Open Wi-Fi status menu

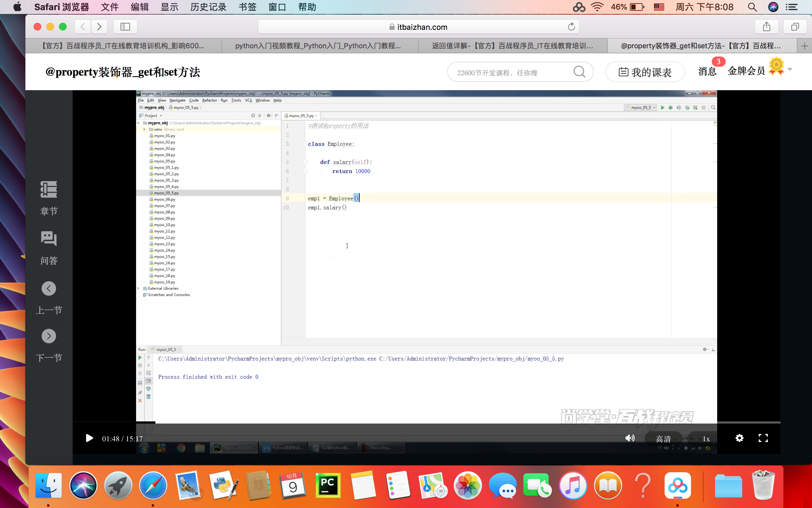[597, 7]
